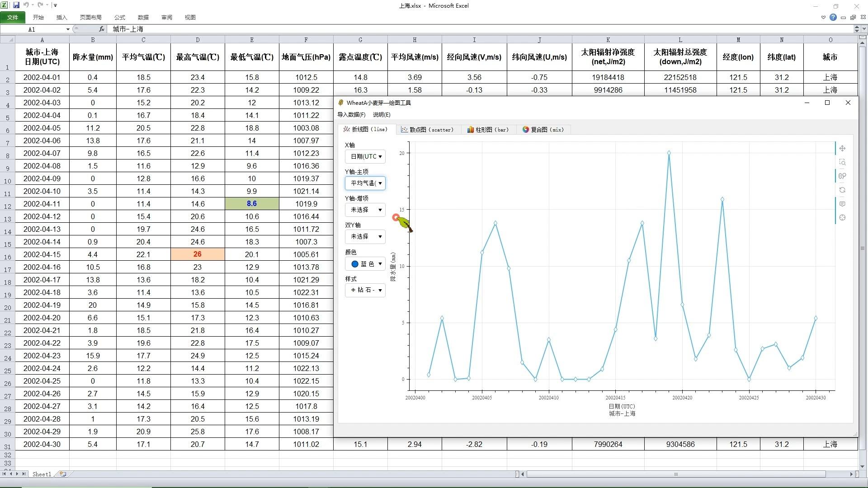Open the X轴 日期(UTC) dropdown
The height and width of the screenshot is (488, 868).
click(365, 156)
